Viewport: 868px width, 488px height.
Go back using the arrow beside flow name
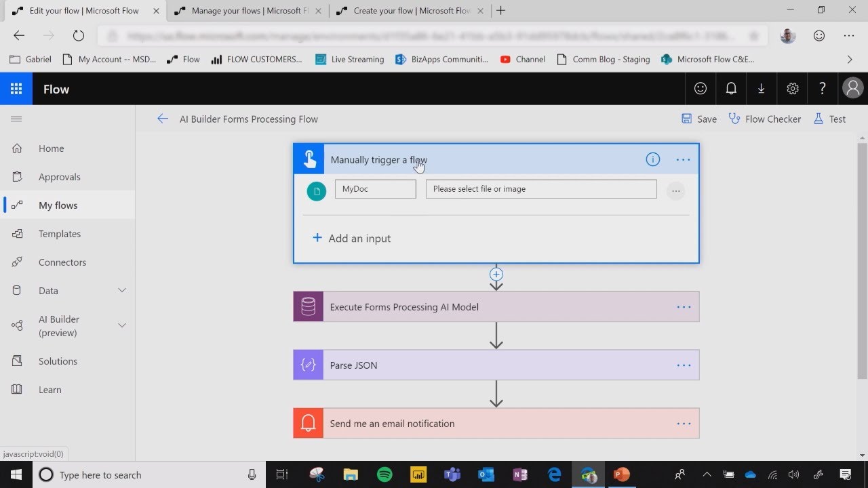click(x=163, y=119)
